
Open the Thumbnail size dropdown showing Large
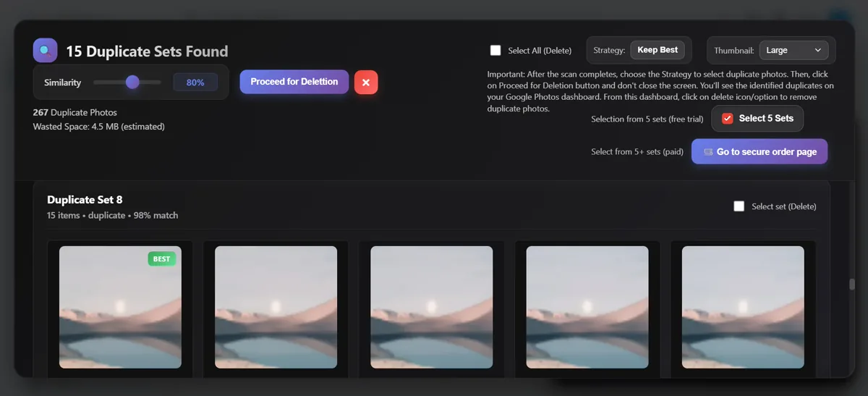(x=793, y=50)
